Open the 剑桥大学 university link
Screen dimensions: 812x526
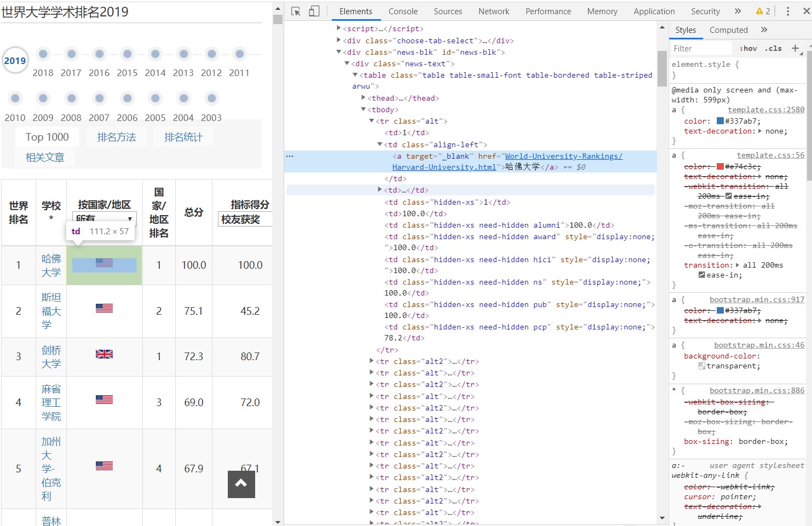point(51,356)
